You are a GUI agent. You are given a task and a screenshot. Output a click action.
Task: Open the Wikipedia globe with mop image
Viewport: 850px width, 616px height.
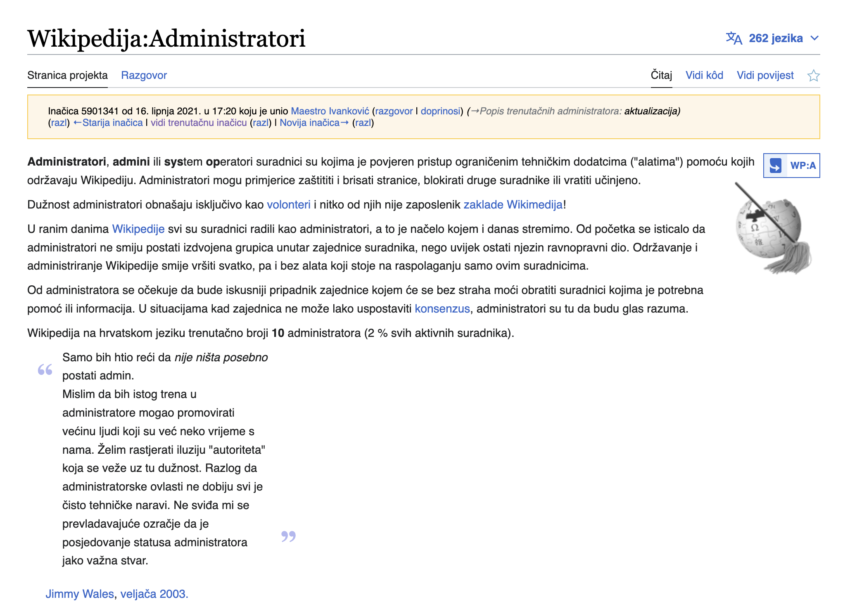[773, 229]
